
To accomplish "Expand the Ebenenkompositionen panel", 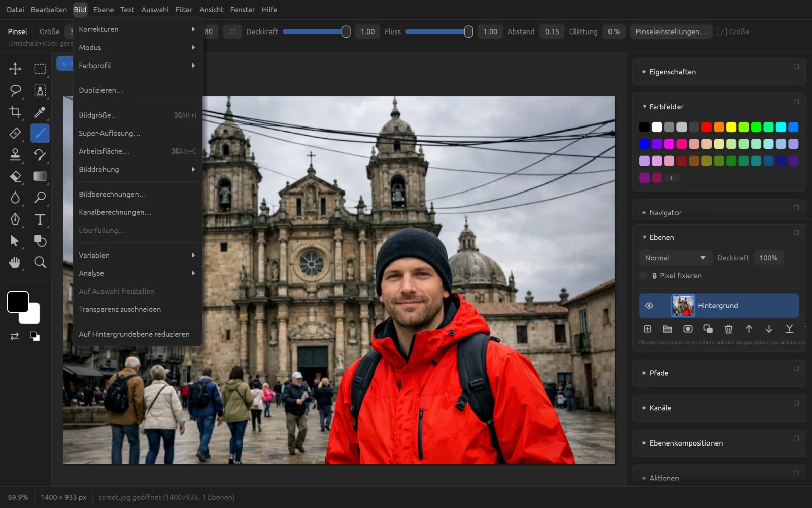I will 644,443.
